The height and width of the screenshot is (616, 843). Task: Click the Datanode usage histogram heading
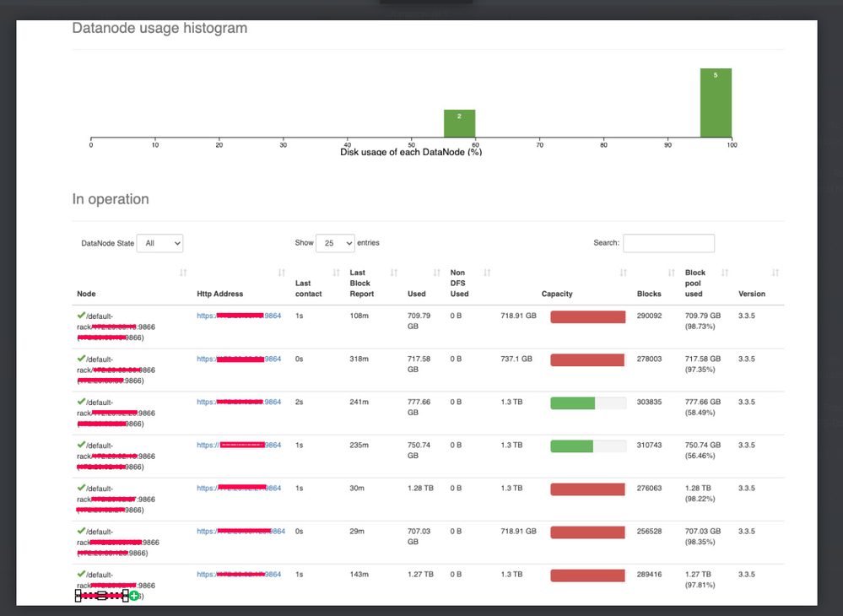pos(159,28)
